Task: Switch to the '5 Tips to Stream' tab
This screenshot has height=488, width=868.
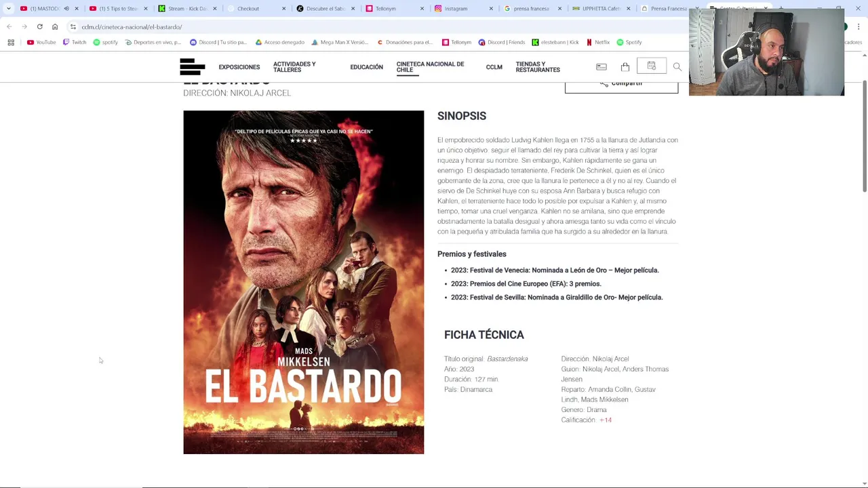Action: click(118, 8)
